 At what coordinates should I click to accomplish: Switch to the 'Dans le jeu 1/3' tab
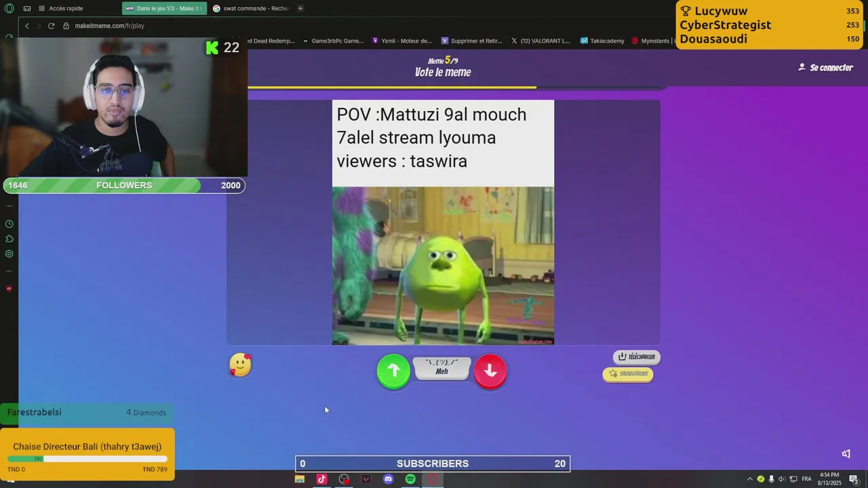click(165, 8)
